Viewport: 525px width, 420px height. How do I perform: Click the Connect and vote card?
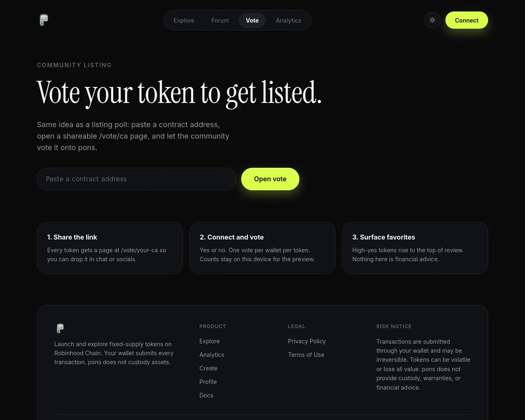[262, 248]
